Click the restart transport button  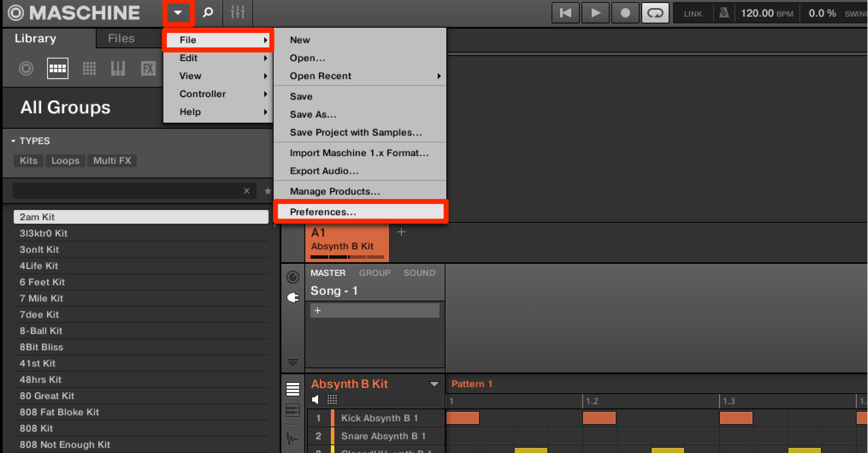pos(565,13)
